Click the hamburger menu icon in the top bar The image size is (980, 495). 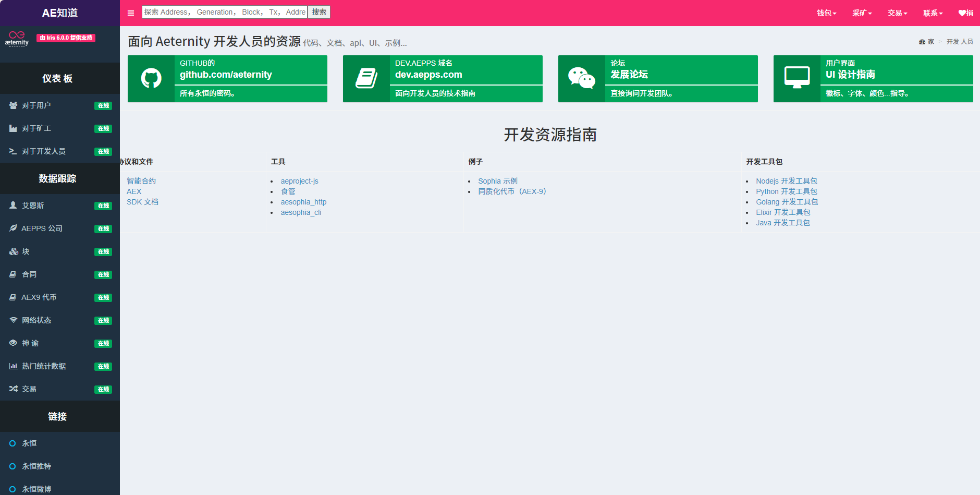coord(131,13)
